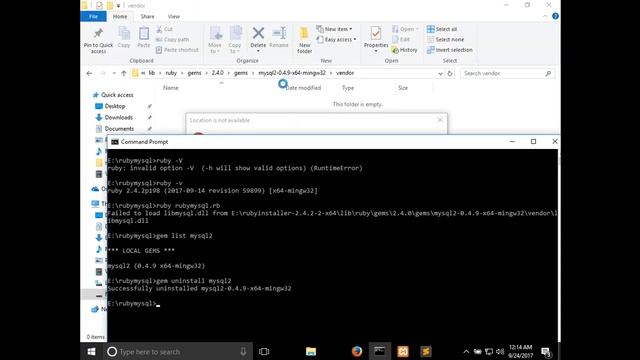The height and width of the screenshot is (360, 640).
Task: Click the Explorer help icon
Action: tap(555, 16)
